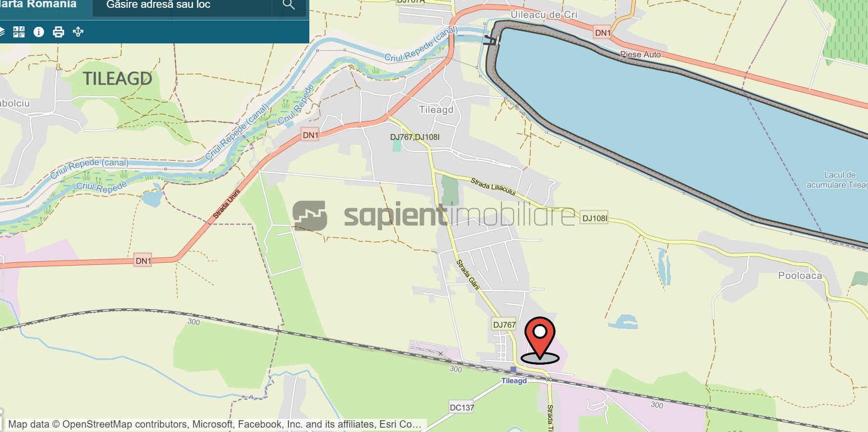Click the Strada Liliacului street label
The image size is (868, 432).
[493, 187]
